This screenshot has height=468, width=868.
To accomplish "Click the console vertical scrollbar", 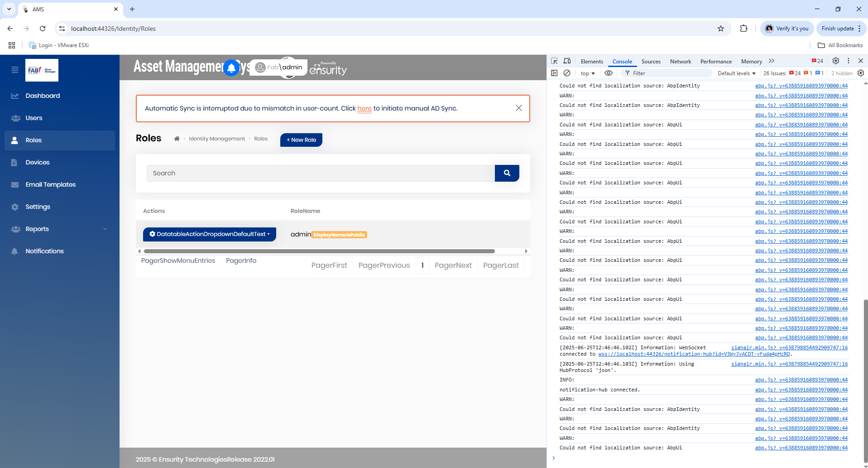I will [866, 381].
